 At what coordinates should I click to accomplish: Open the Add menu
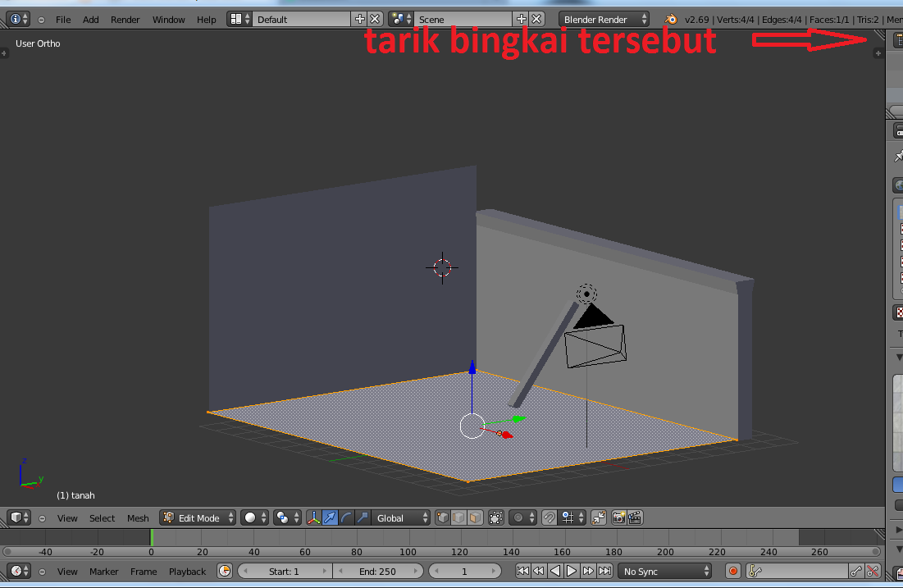click(x=90, y=20)
